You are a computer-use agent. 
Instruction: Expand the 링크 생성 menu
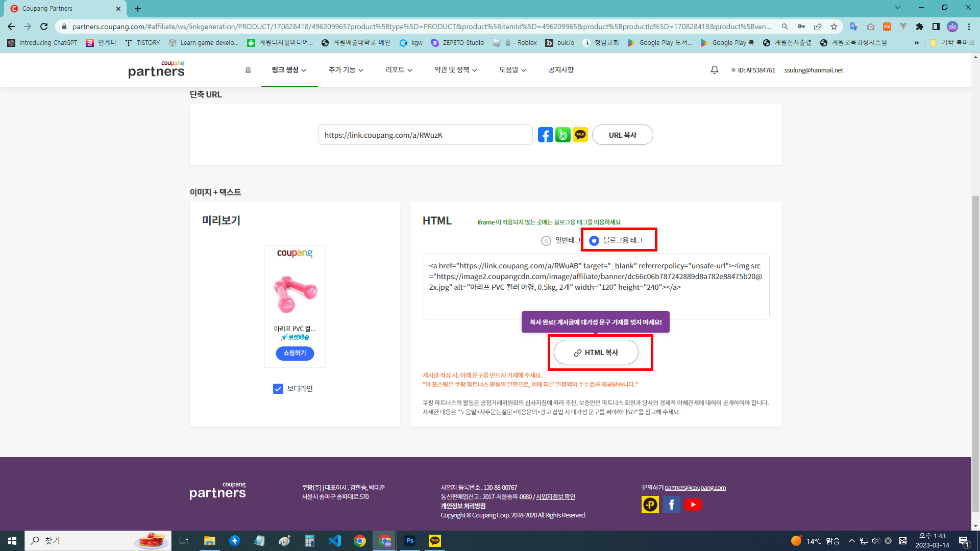[289, 70]
